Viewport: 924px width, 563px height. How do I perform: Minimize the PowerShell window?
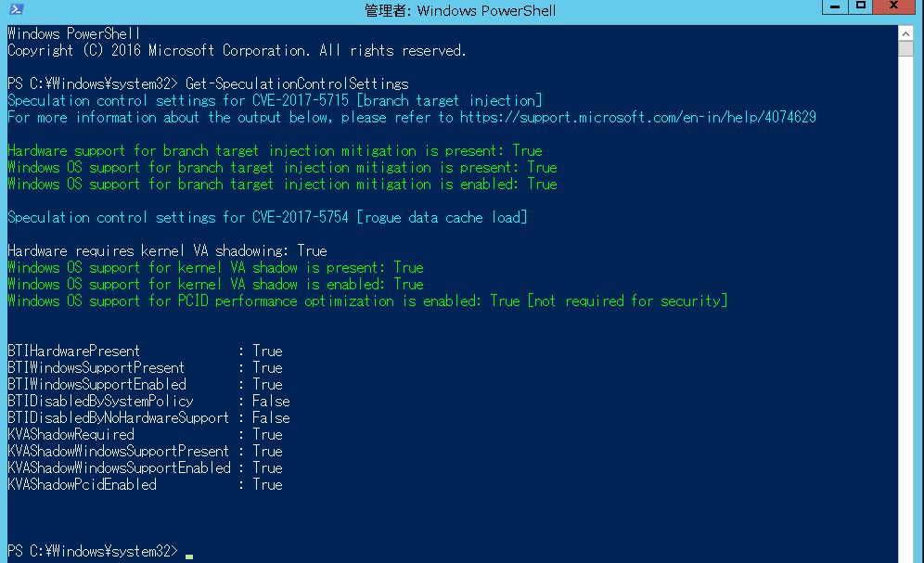point(833,7)
